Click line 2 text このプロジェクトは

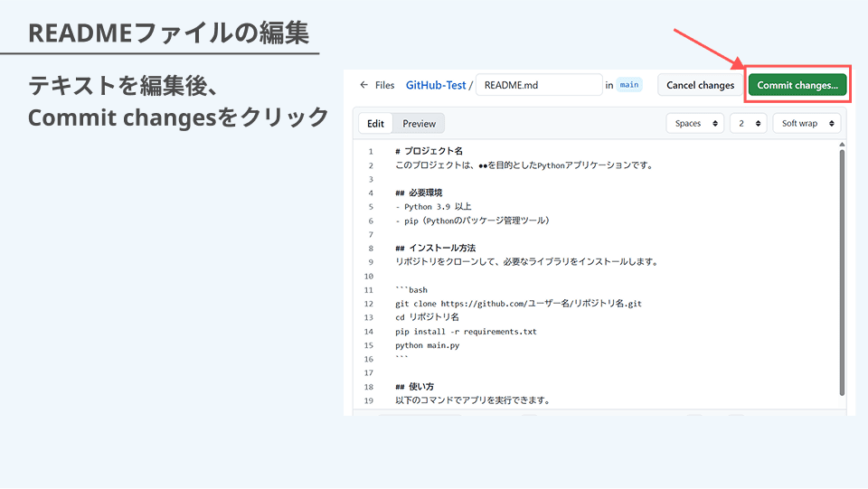click(x=524, y=165)
